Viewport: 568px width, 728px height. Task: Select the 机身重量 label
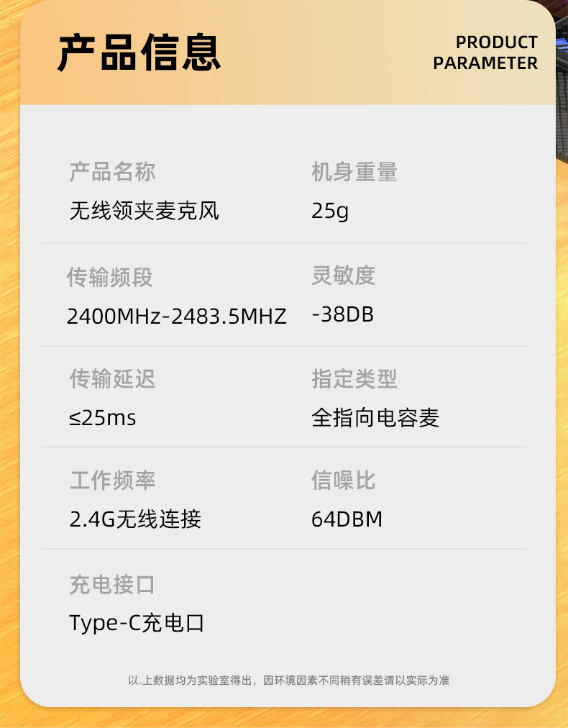354,172
